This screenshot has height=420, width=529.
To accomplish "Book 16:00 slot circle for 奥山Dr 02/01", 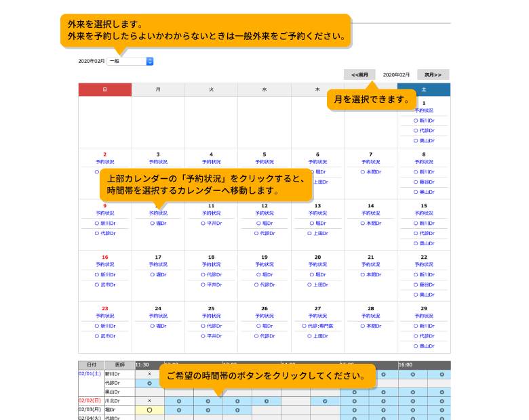I will pos(412,392).
